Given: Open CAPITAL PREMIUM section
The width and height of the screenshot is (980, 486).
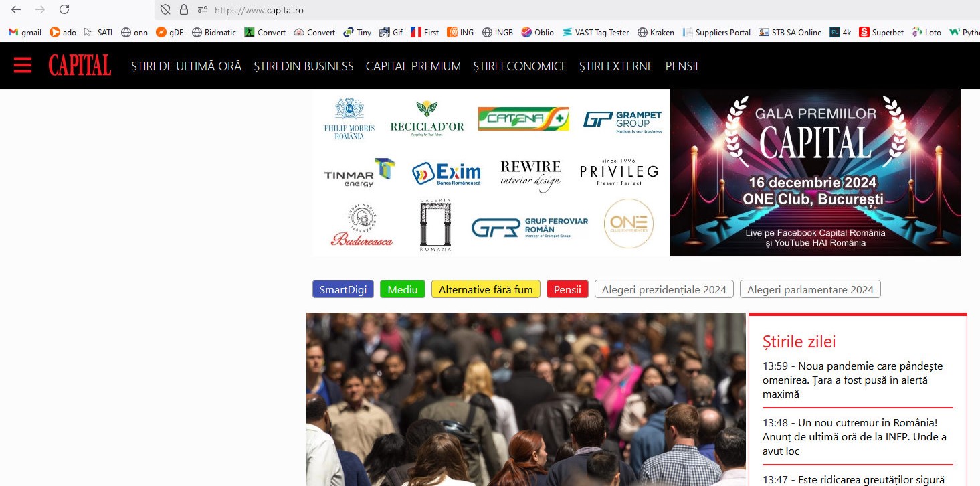Looking at the screenshot, I should pyautogui.click(x=413, y=66).
